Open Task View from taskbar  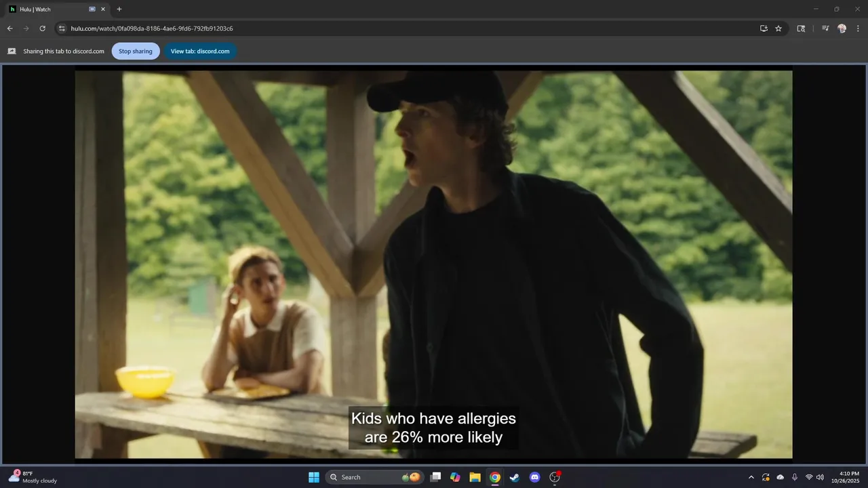point(436,477)
